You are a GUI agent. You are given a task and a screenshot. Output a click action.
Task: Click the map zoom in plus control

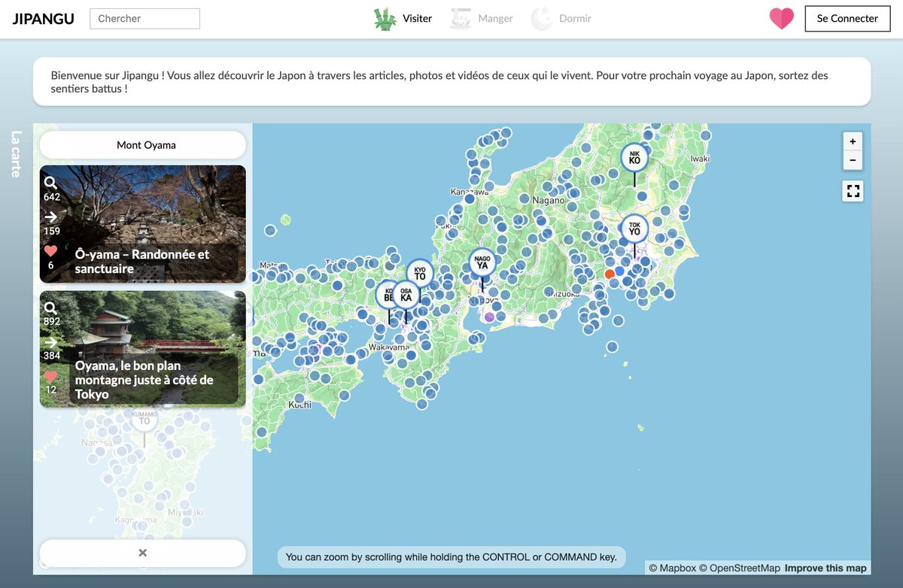(853, 141)
